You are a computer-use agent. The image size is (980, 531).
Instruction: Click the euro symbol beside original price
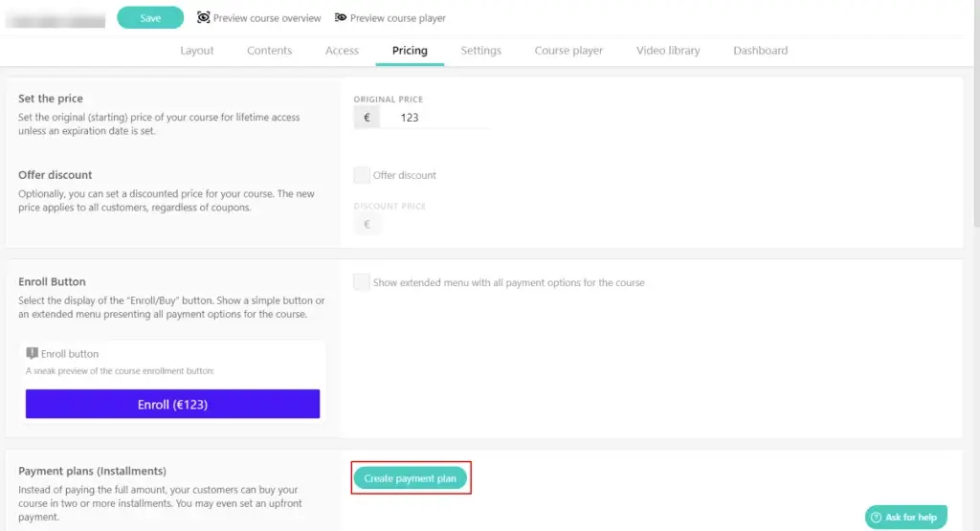coord(367,118)
